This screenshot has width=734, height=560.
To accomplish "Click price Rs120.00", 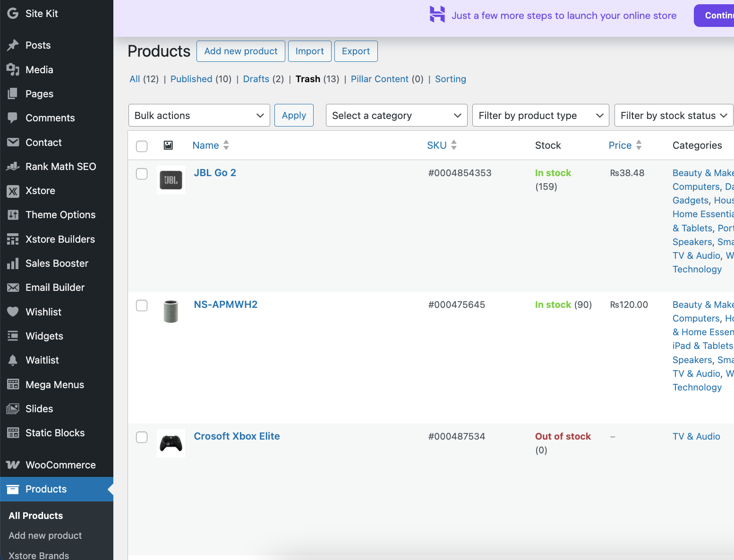I will coord(629,305).
